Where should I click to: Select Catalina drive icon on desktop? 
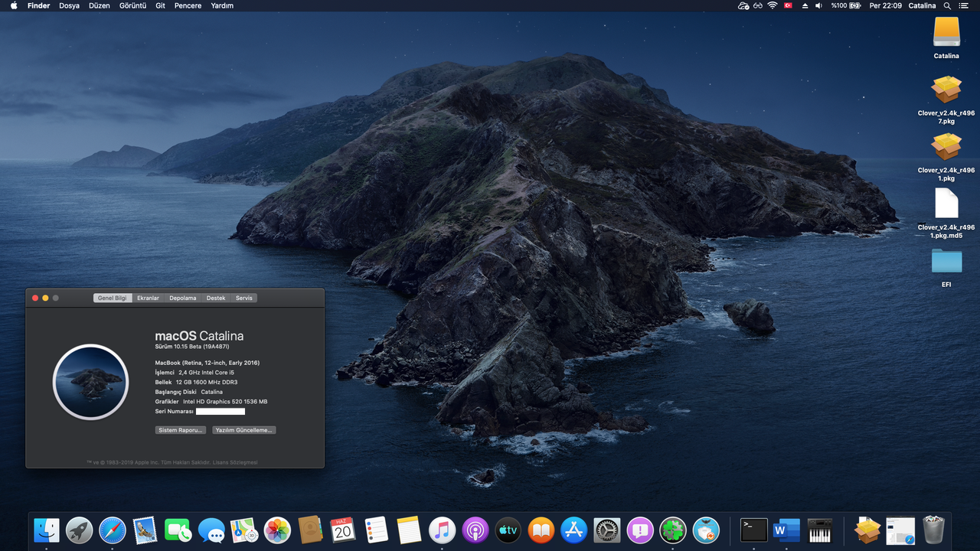click(946, 32)
